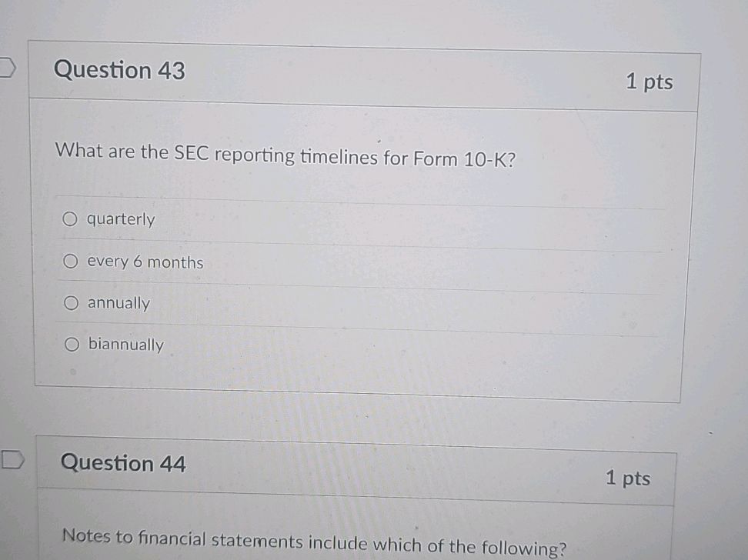Select the "quarterly" radio button
The width and height of the screenshot is (748, 560).
coord(71,218)
